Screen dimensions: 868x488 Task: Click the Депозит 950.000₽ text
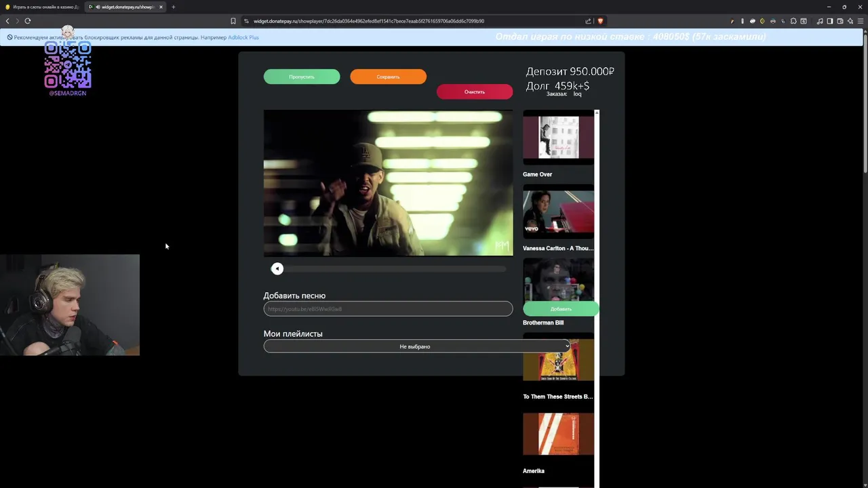[570, 71]
